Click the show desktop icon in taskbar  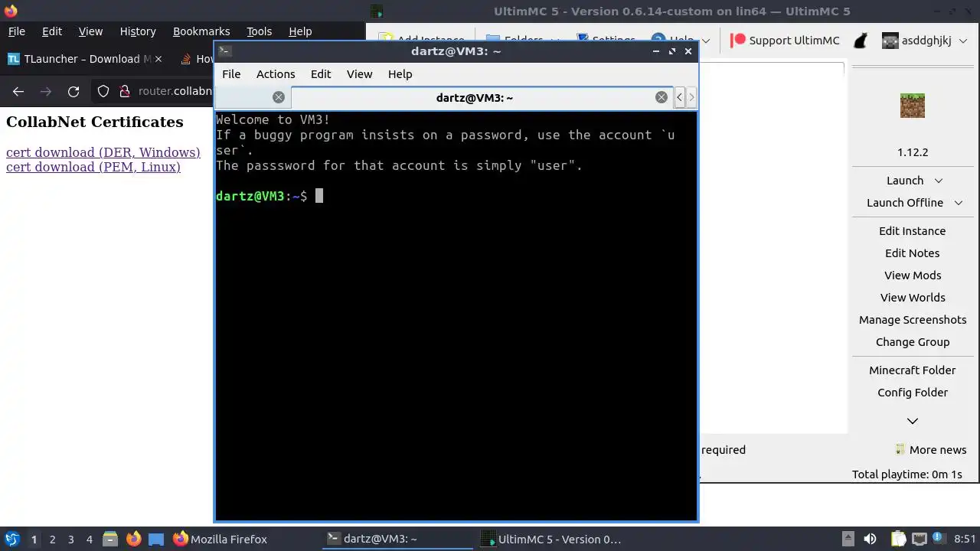[x=156, y=540]
